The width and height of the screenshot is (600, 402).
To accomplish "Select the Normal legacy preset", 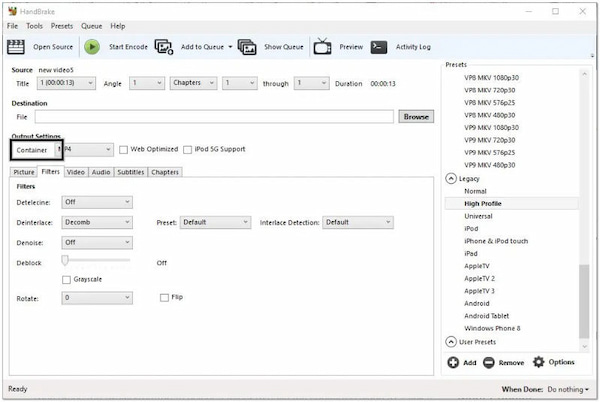I will [475, 191].
